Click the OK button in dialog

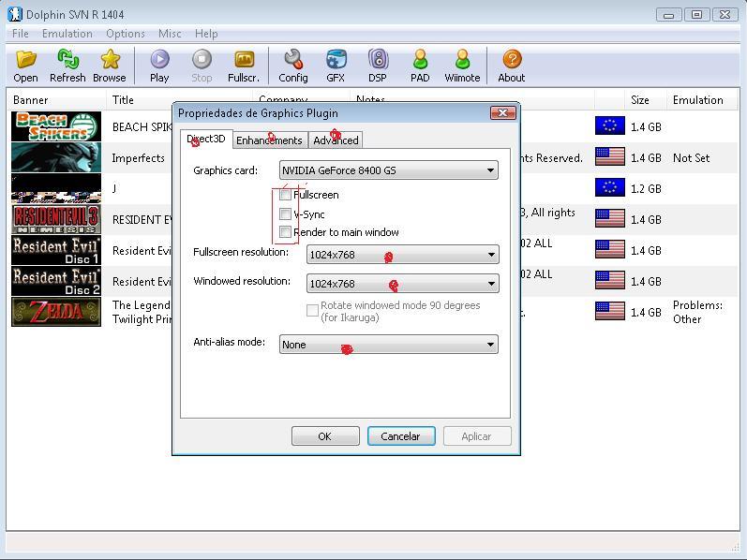(x=325, y=436)
